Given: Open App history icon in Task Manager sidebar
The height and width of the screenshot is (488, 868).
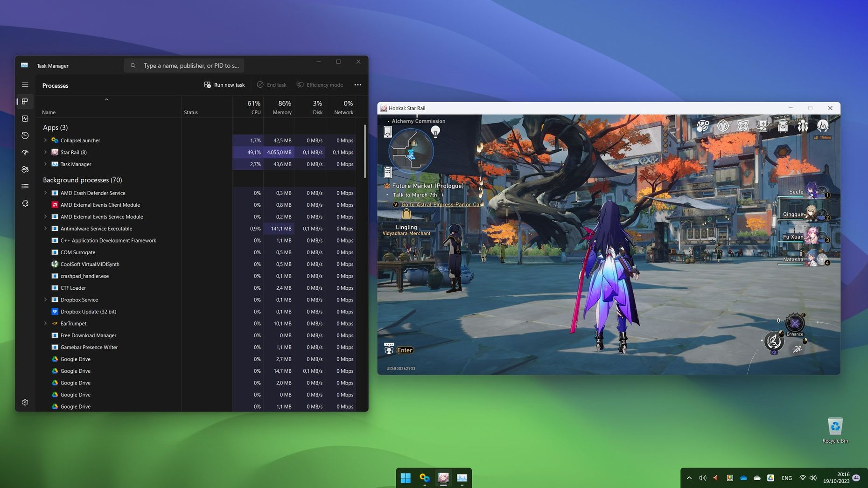Looking at the screenshot, I should (25, 135).
